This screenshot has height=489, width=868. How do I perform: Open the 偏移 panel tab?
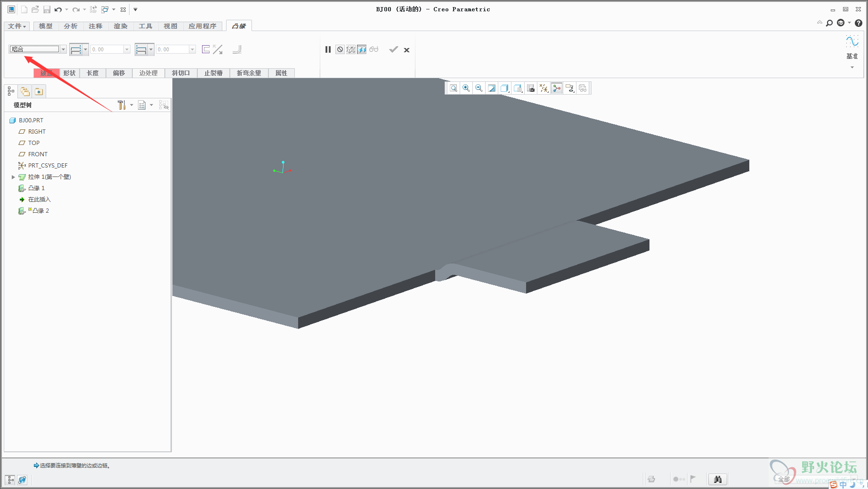119,73
